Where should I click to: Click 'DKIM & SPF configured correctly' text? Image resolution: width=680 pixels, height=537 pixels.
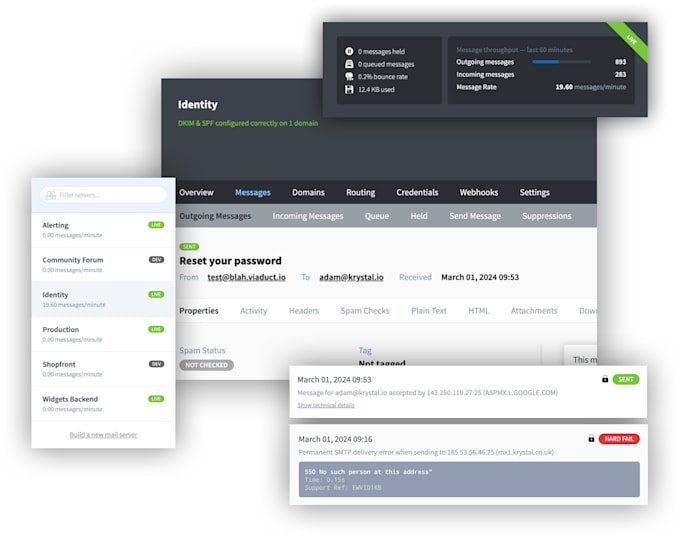point(248,123)
